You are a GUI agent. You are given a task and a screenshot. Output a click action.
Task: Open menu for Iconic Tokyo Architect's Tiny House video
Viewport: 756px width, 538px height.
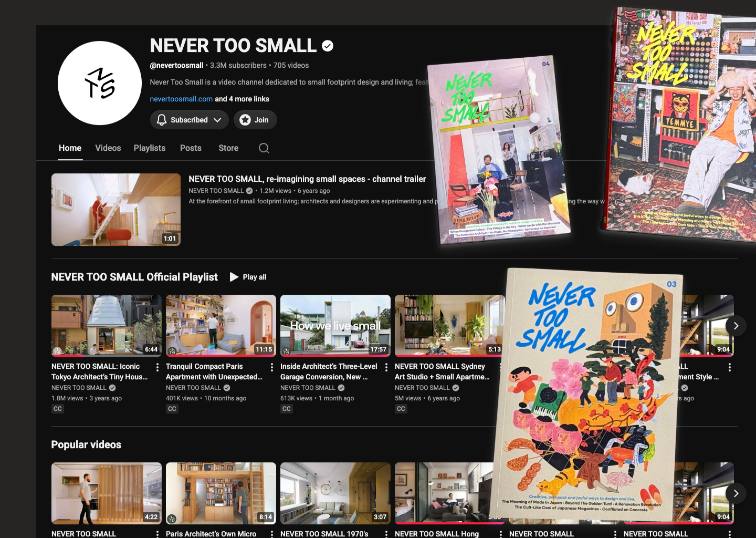point(157,367)
